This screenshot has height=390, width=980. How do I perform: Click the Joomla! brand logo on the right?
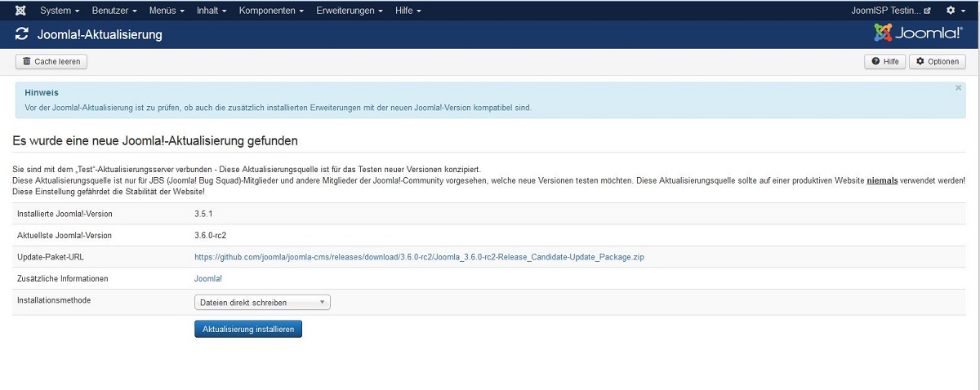(918, 33)
